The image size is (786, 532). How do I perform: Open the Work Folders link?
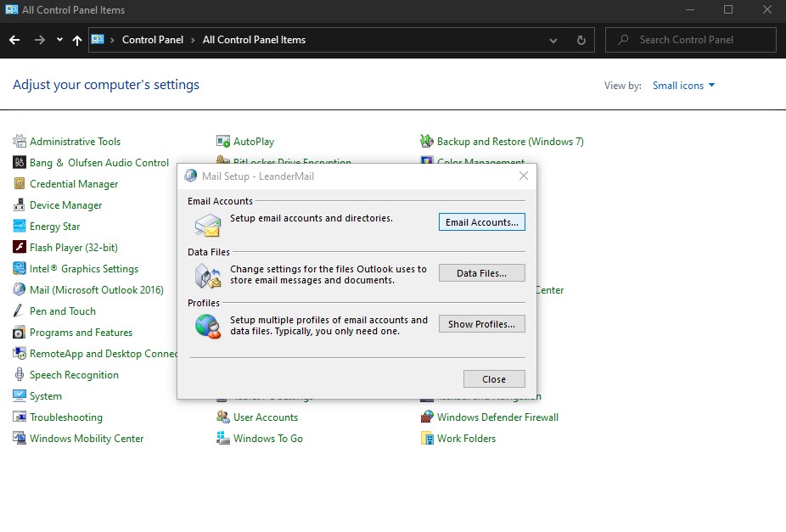click(466, 439)
